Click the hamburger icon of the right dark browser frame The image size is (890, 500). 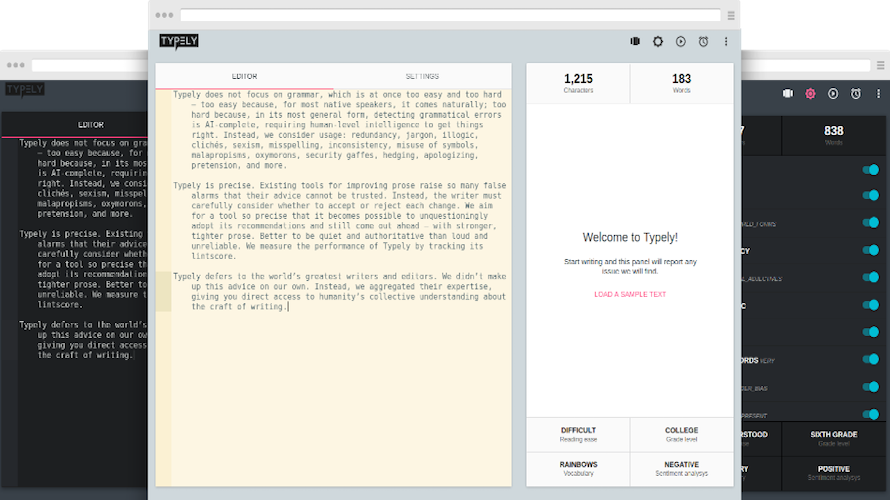881,65
